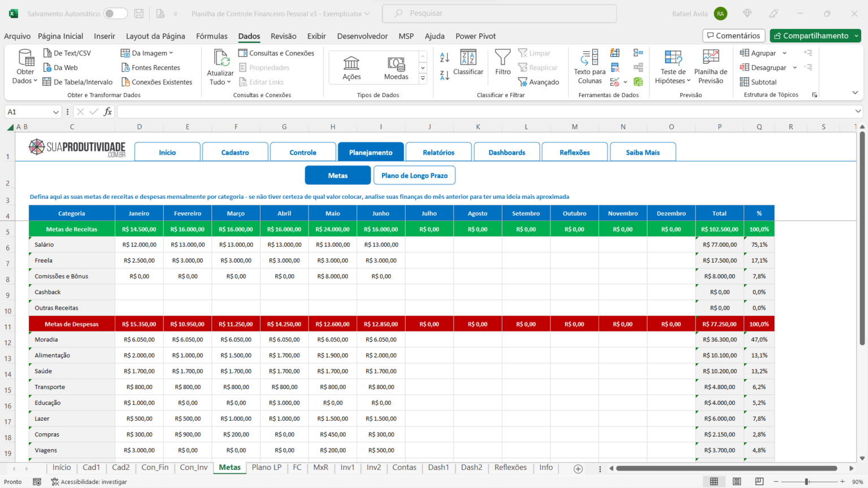Switch to Normal view in status bar
Viewport: 868px width, 488px height.
click(x=714, y=482)
